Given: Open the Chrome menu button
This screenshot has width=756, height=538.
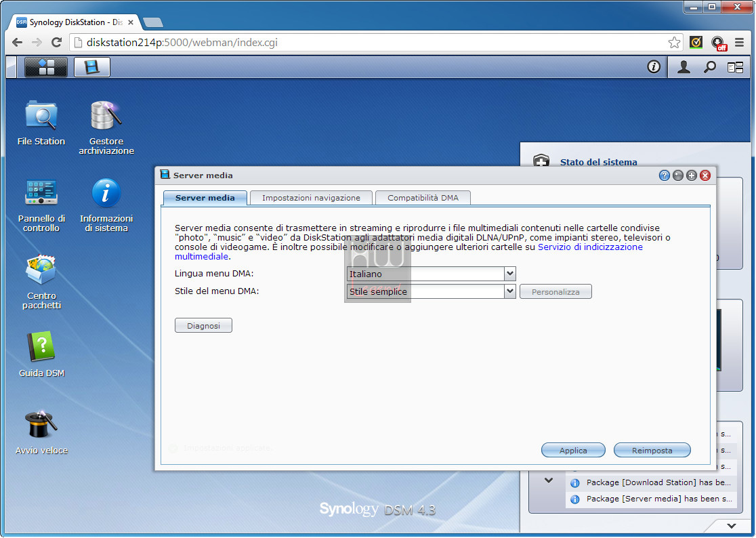Looking at the screenshot, I should 739,43.
